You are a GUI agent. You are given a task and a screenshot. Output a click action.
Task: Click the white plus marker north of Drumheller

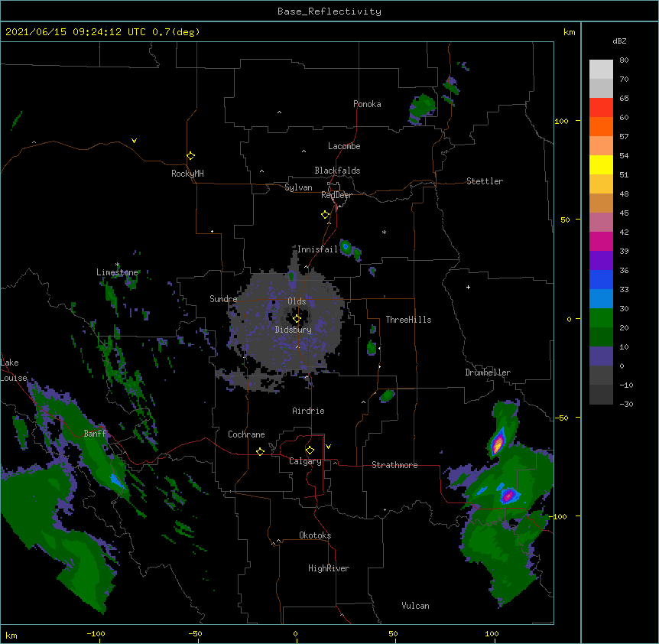coord(468,287)
